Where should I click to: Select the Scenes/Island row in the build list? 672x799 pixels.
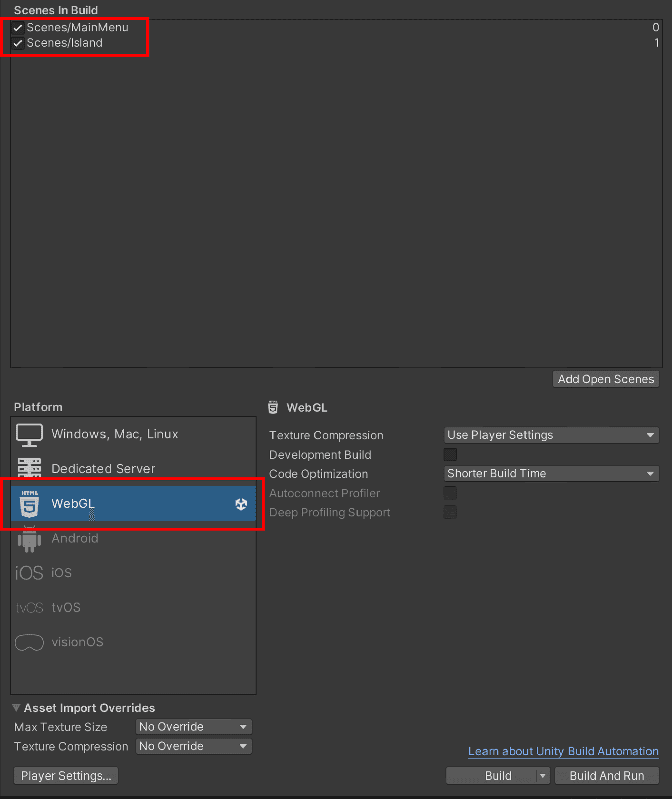tap(65, 43)
